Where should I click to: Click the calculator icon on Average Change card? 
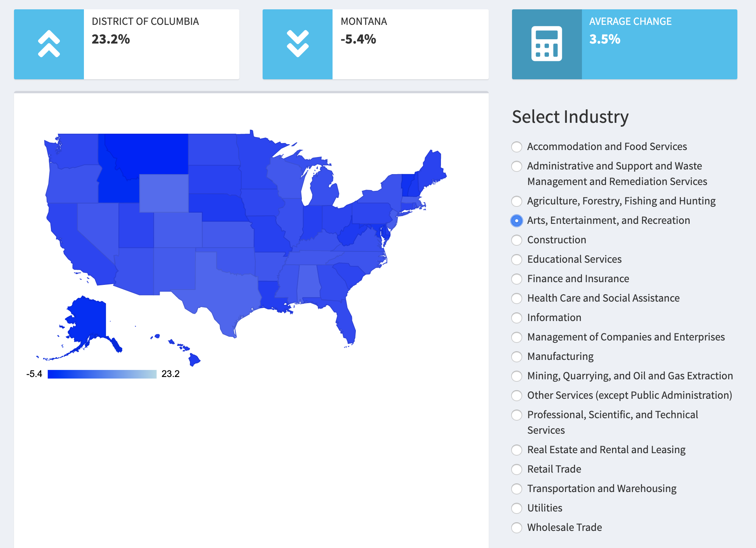[547, 44]
